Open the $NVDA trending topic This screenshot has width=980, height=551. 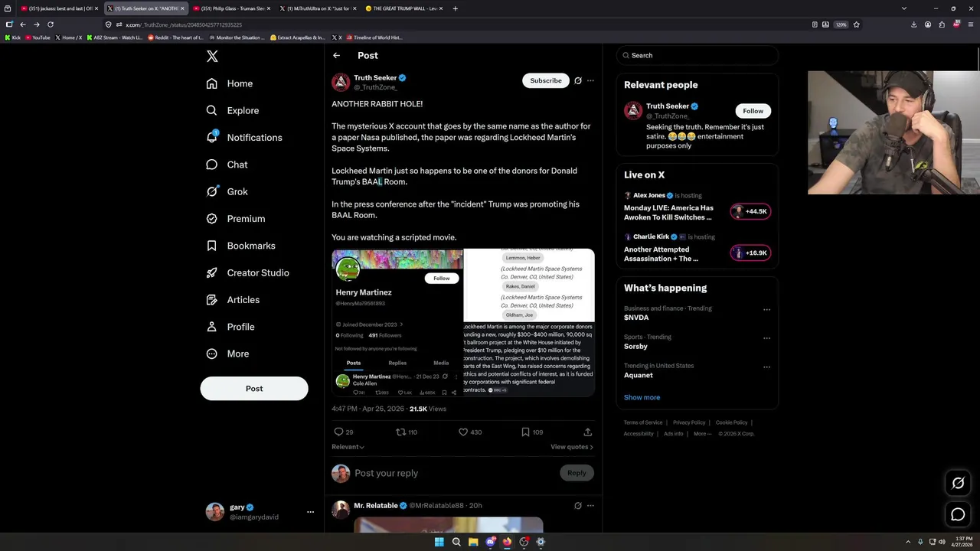pos(636,318)
